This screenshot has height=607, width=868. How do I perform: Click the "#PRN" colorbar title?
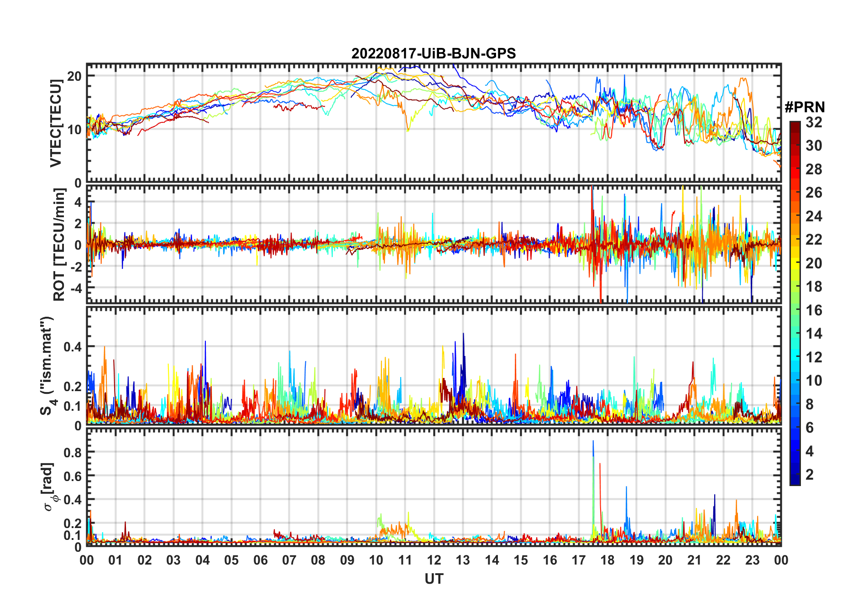[x=805, y=107]
